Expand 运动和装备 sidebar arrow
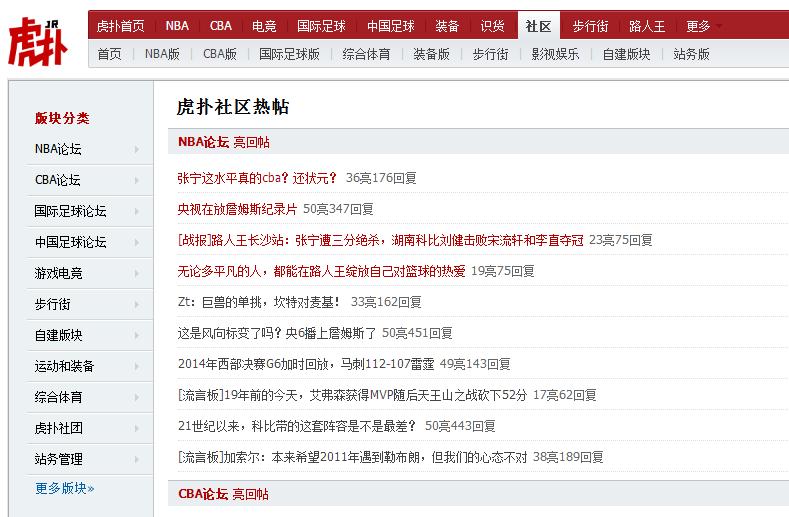This screenshot has width=789, height=517. tap(136, 366)
